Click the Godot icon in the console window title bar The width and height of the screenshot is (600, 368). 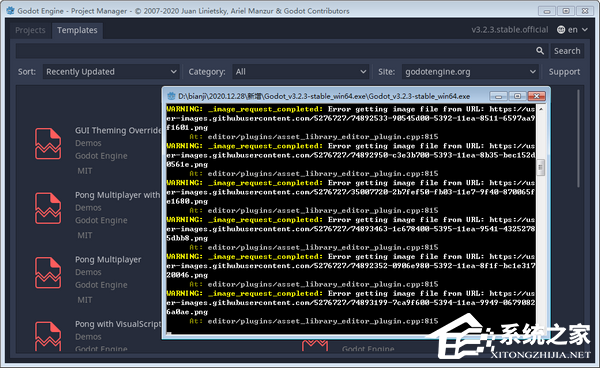(172, 96)
